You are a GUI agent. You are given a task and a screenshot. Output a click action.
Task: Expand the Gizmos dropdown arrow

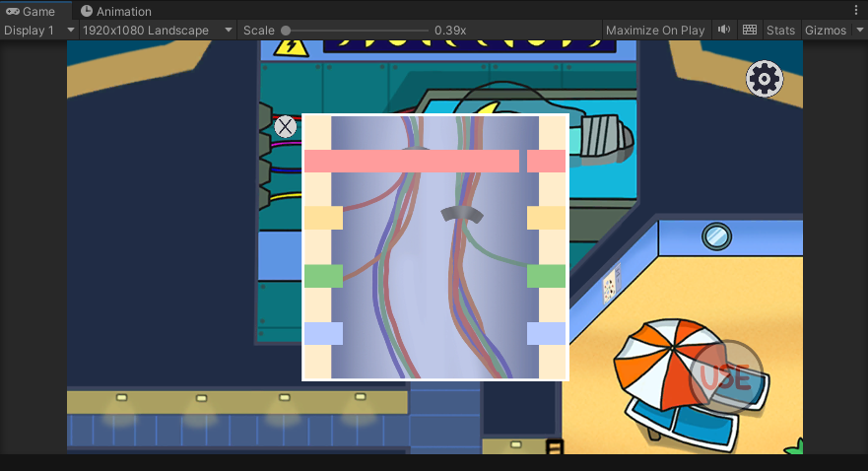pyautogui.click(x=860, y=31)
